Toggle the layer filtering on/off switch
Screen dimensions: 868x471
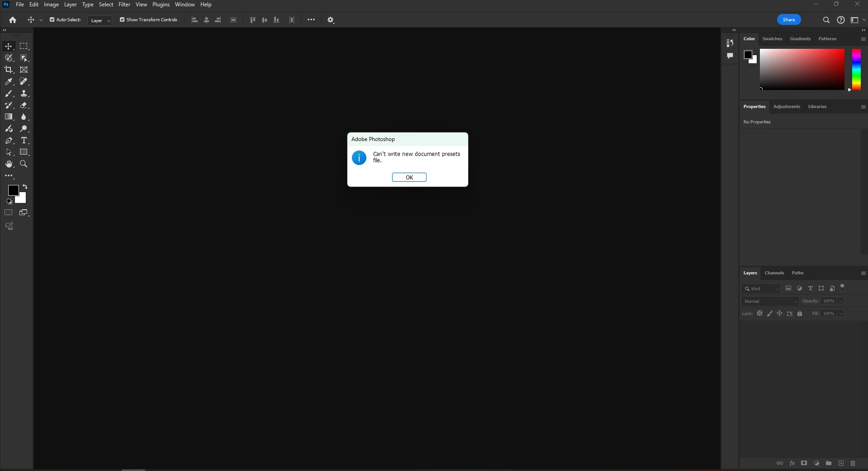point(842,287)
